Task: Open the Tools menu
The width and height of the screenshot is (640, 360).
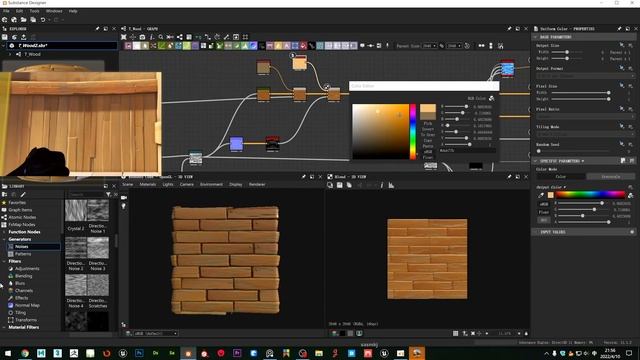Action: [34, 11]
